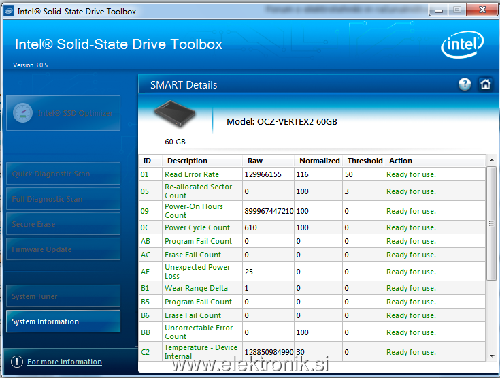The height and width of the screenshot is (378, 500).
Task: Click the Threshold column header
Action: tap(364, 161)
